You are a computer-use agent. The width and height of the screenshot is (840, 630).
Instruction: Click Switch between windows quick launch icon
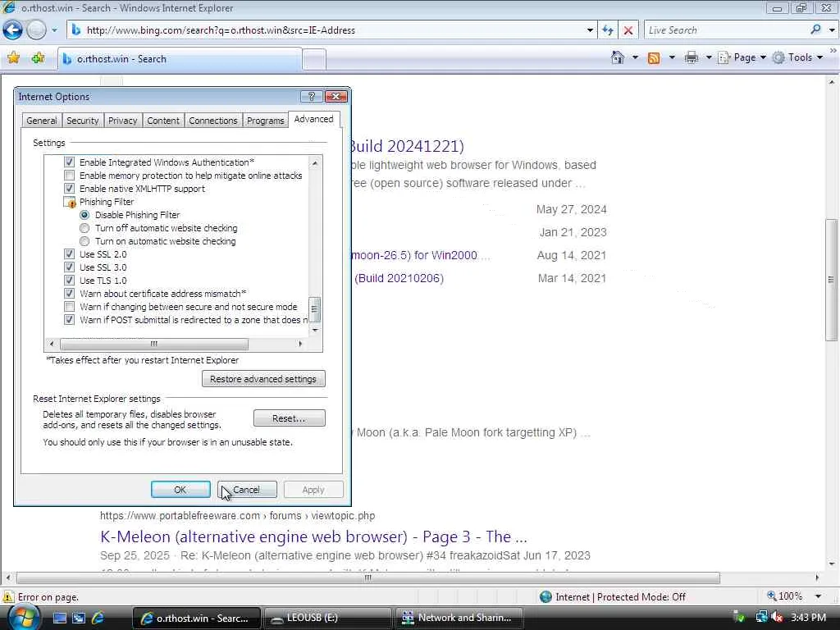click(79, 618)
